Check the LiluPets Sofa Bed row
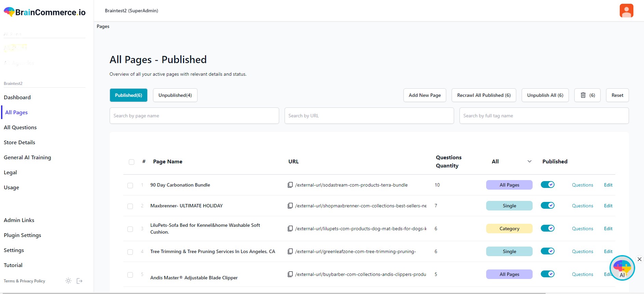Image resolution: width=644 pixels, height=294 pixels. point(130,229)
